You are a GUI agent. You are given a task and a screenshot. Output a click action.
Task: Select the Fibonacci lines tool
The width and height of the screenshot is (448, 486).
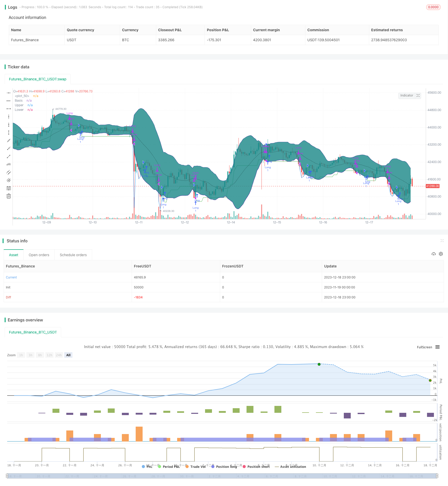[x=9, y=188]
